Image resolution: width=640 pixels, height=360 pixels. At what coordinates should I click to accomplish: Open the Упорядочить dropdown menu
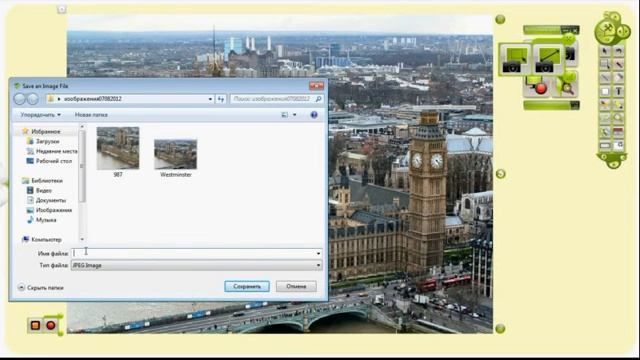(x=40, y=115)
